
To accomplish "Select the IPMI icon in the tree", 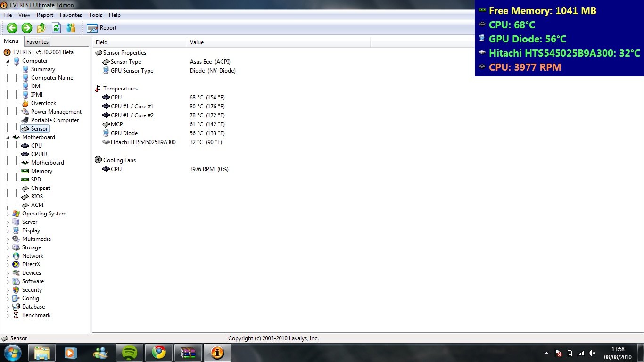I will (25, 95).
